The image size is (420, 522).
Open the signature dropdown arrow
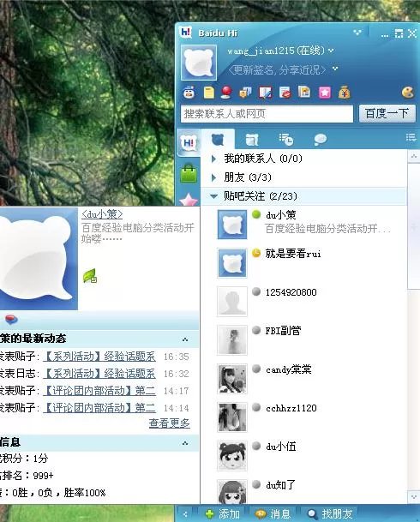tap(335, 69)
